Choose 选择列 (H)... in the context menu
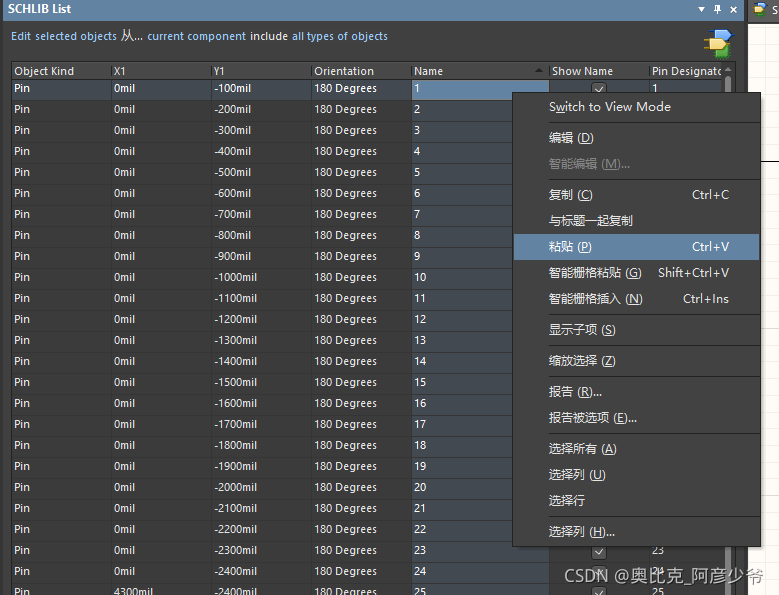Viewport: 779px width, 595px height. (636, 532)
